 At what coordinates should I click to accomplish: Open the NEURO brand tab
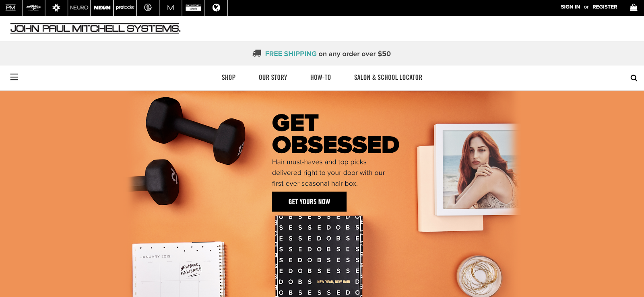[x=79, y=8]
